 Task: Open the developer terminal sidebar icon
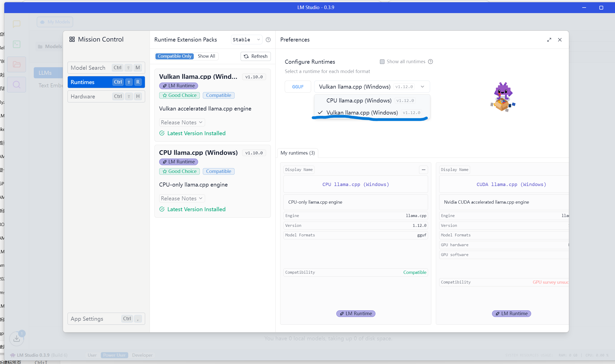click(16, 44)
